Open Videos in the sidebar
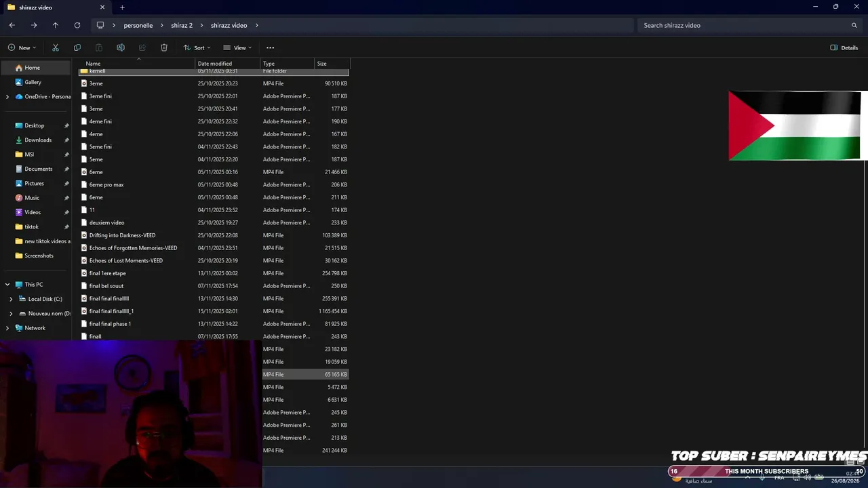The image size is (868, 488). click(33, 212)
